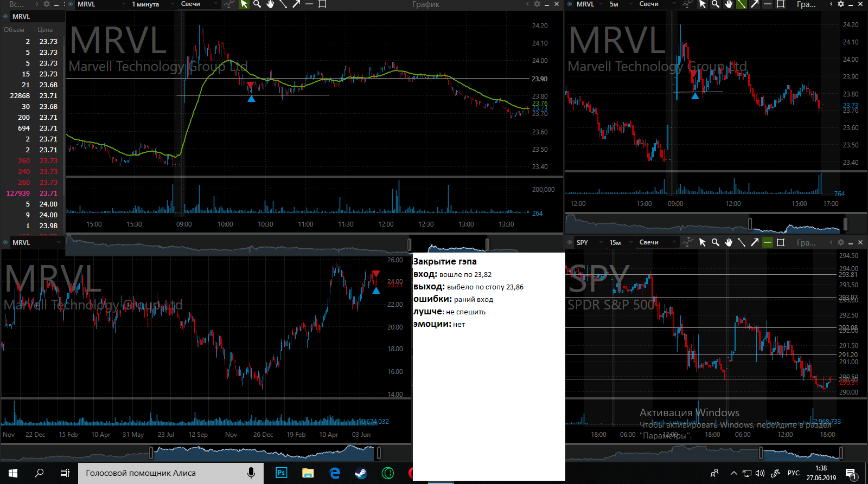Click the back chevron in MRVL 5m chart title
The width and height of the screenshot is (868, 484).
point(831,4)
